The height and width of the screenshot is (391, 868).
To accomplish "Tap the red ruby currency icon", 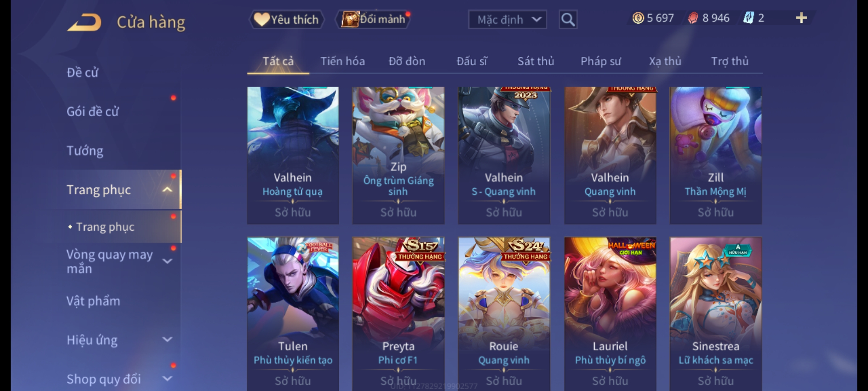I will (x=693, y=18).
